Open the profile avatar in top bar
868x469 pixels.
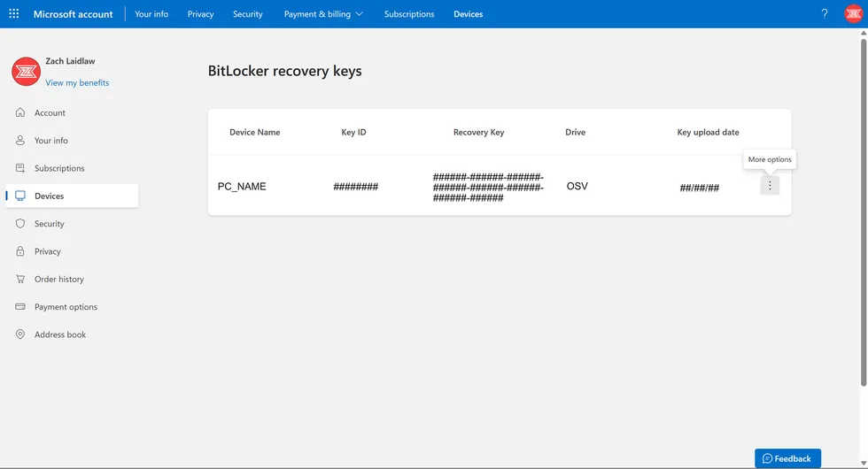click(x=853, y=14)
